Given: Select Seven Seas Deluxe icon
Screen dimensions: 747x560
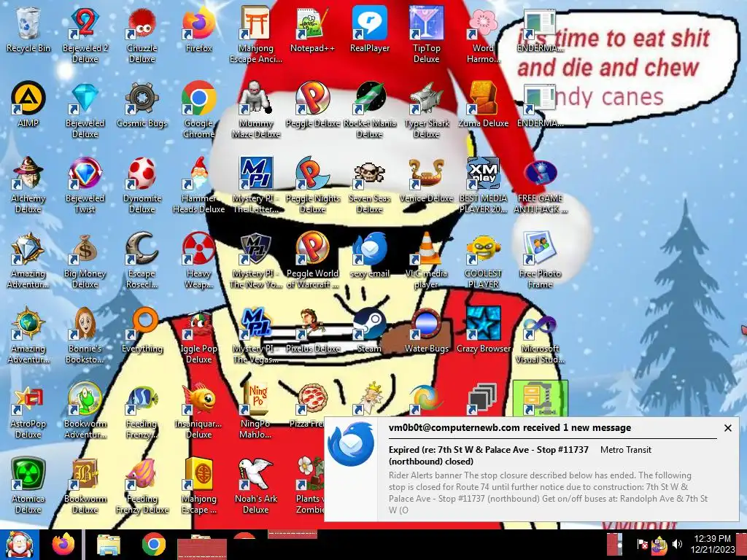Looking at the screenshot, I should pos(370,184).
